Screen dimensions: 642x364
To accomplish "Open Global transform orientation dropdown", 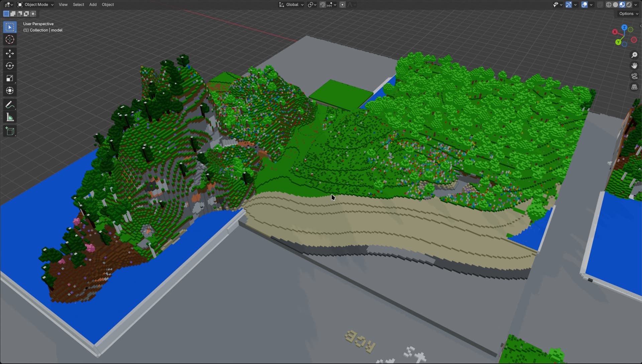I will tap(292, 5).
